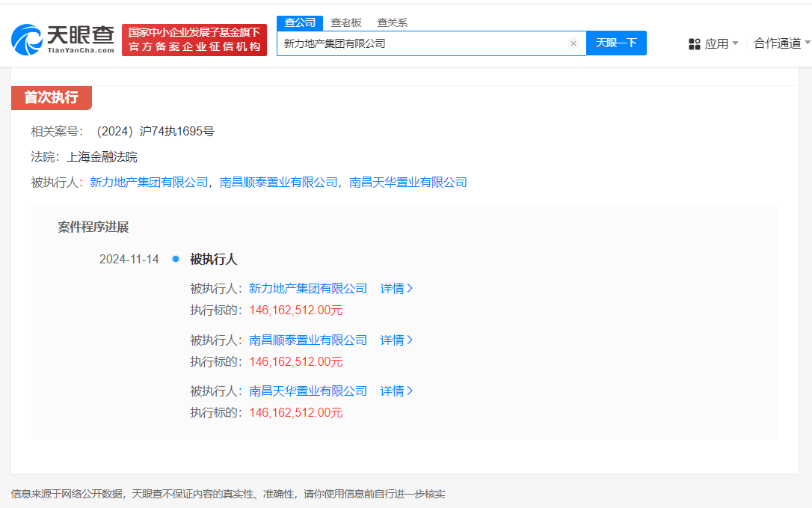The image size is (812, 508).
Task: Click the 146,162,512.00元 amount under 新力地产集团有限公司
Action: click(295, 310)
